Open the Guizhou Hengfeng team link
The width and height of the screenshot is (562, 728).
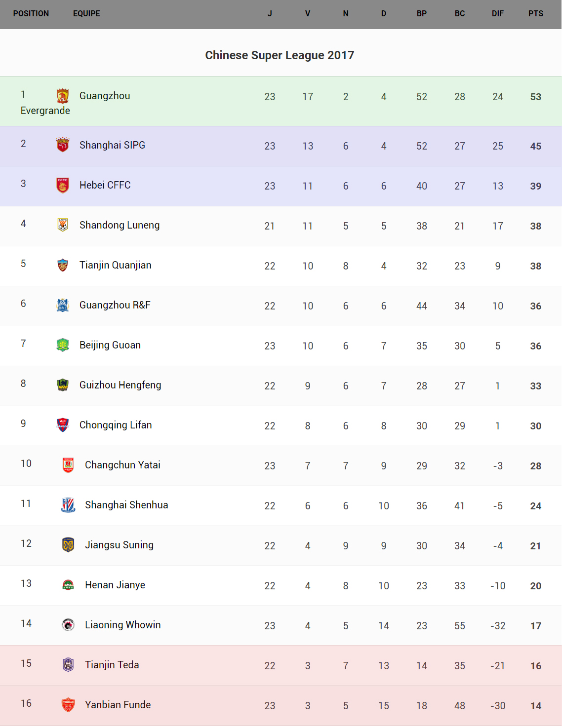point(120,385)
